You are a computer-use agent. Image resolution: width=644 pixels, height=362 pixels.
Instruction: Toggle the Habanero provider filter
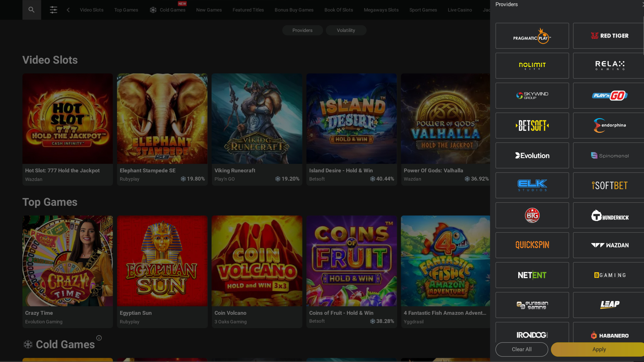tap(610, 335)
